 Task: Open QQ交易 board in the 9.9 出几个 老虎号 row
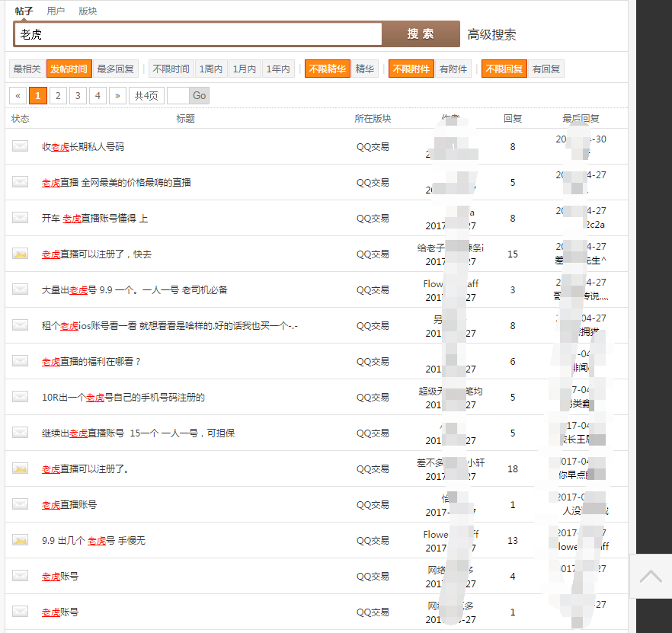373,540
